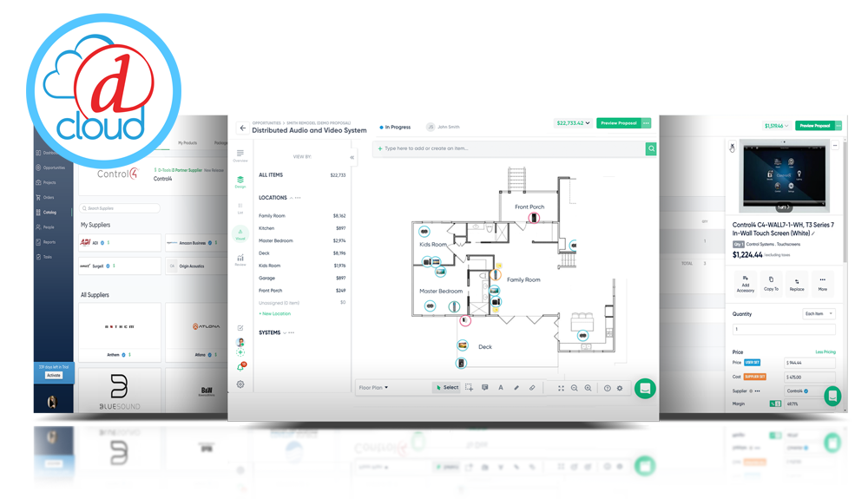Viewport: 868px width, 499px height.
Task: Click the Copy To button
Action: coord(771,284)
